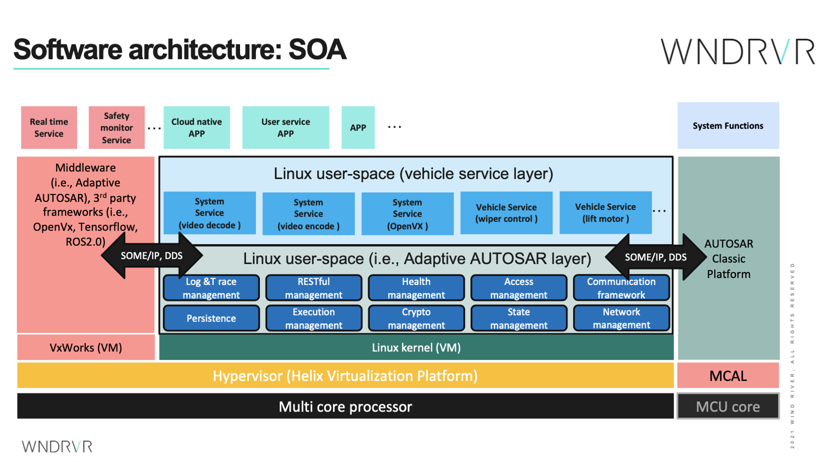Screen dimensions: 820x462
Task: Select Log & Trace management block
Action: pos(211,288)
